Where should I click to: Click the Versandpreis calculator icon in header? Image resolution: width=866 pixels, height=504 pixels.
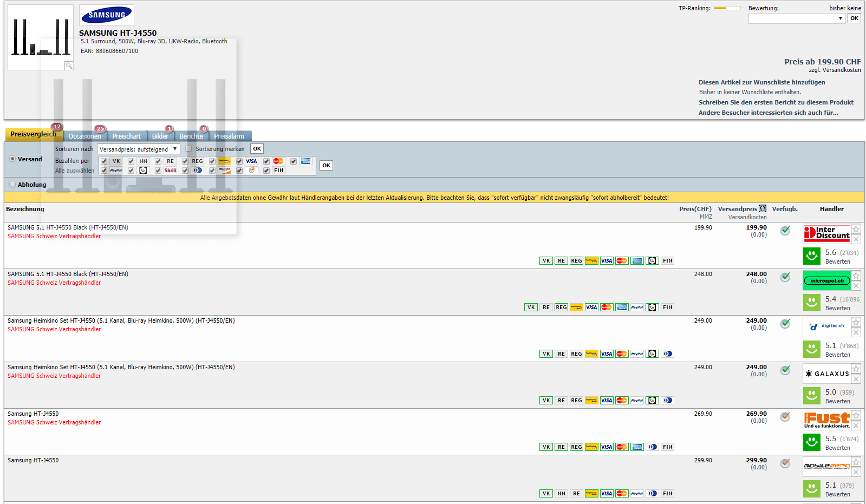point(763,209)
